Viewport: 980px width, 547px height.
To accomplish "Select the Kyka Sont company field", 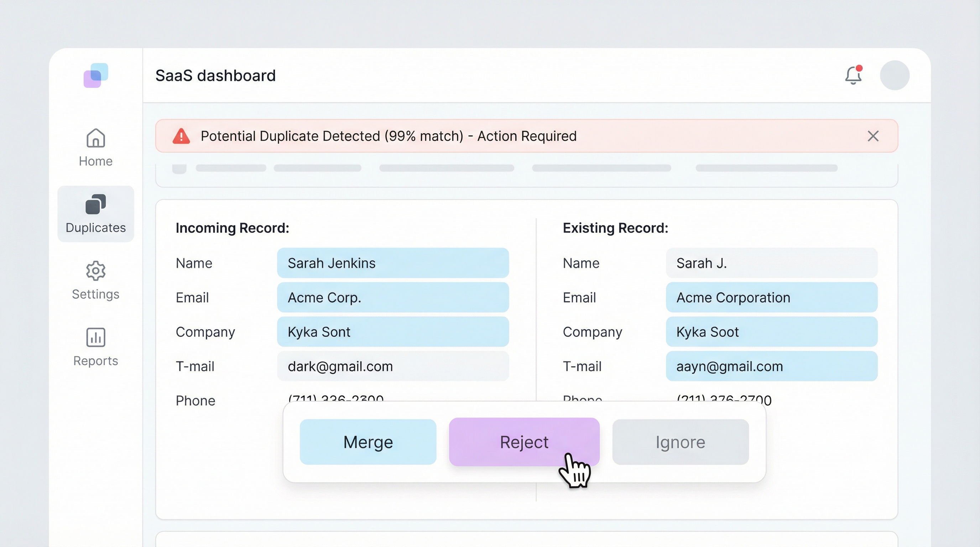I will click(393, 332).
